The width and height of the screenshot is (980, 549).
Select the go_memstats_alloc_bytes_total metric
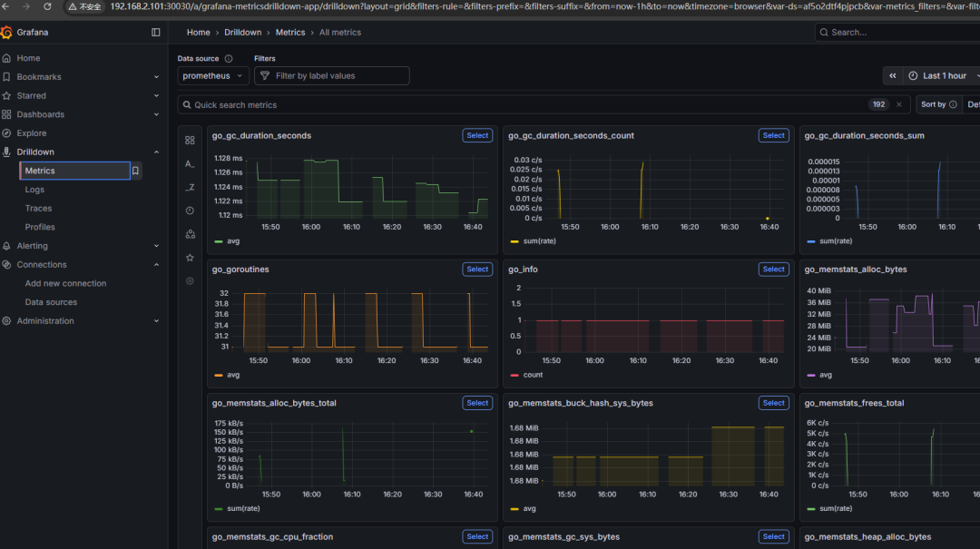(477, 403)
